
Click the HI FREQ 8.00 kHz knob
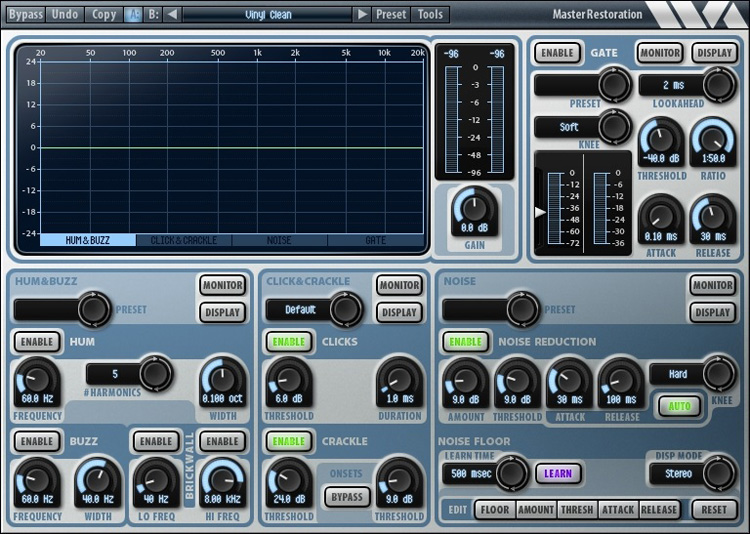click(x=222, y=482)
